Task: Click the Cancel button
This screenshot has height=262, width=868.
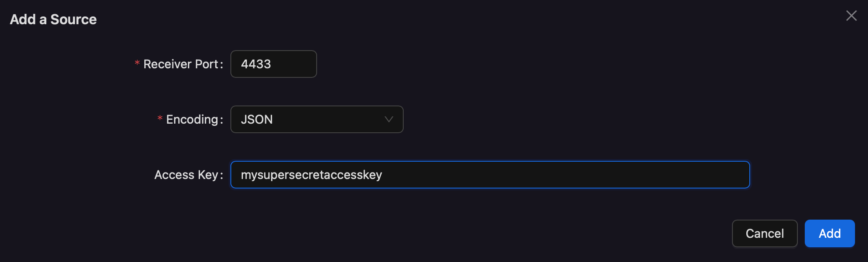Action: 764,233
